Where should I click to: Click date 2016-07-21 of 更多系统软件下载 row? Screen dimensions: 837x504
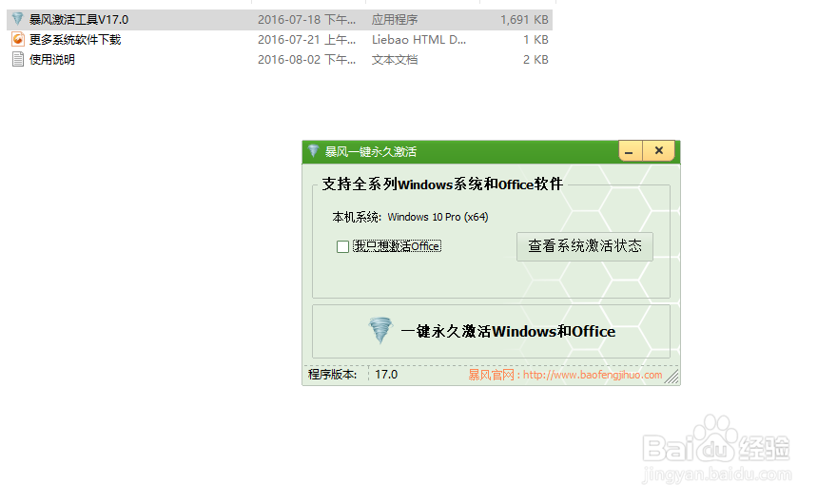pyautogui.click(x=306, y=40)
